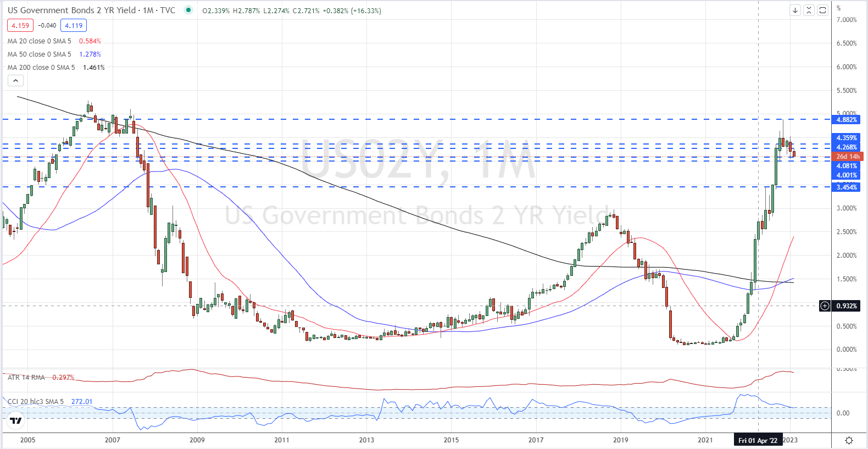Select the MA 50 close indicator legend

40,54
